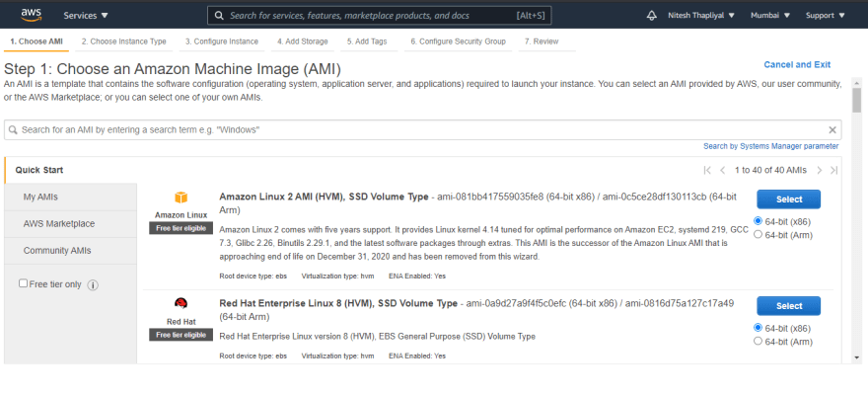Select 64-bit (x86) for Red Hat Enterprise Linux
This screenshot has height=396, width=868.
(x=759, y=327)
